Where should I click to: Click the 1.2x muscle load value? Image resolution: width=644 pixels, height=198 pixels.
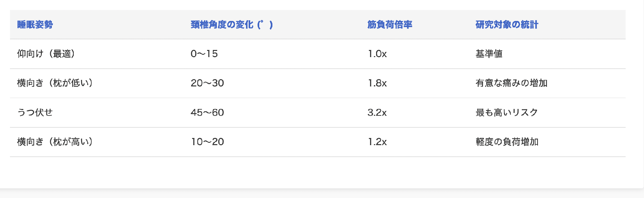click(x=377, y=142)
